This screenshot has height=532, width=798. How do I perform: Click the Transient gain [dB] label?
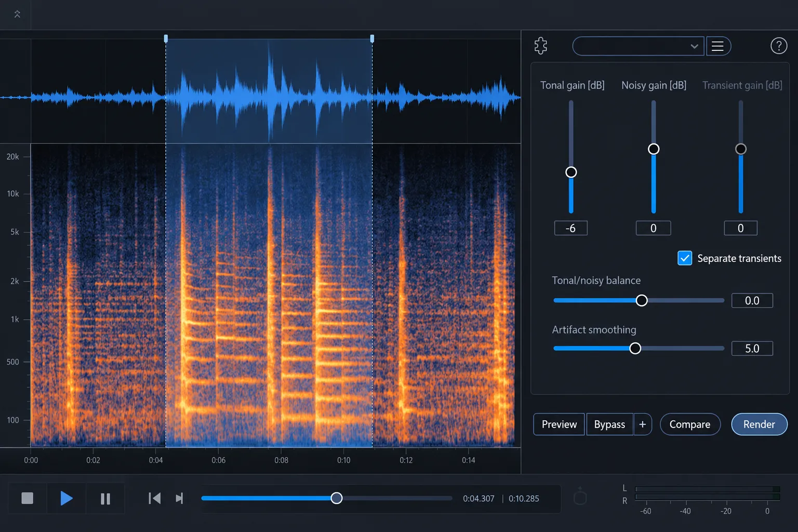[x=742, y=85]
